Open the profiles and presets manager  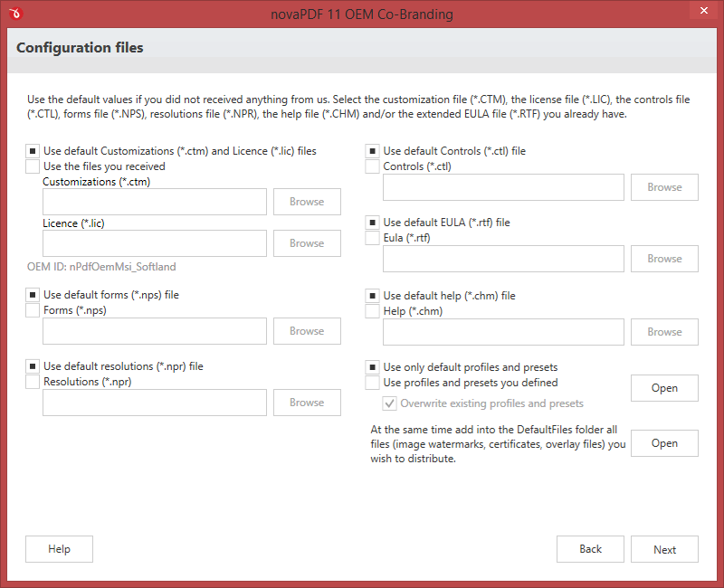[664, 388]
